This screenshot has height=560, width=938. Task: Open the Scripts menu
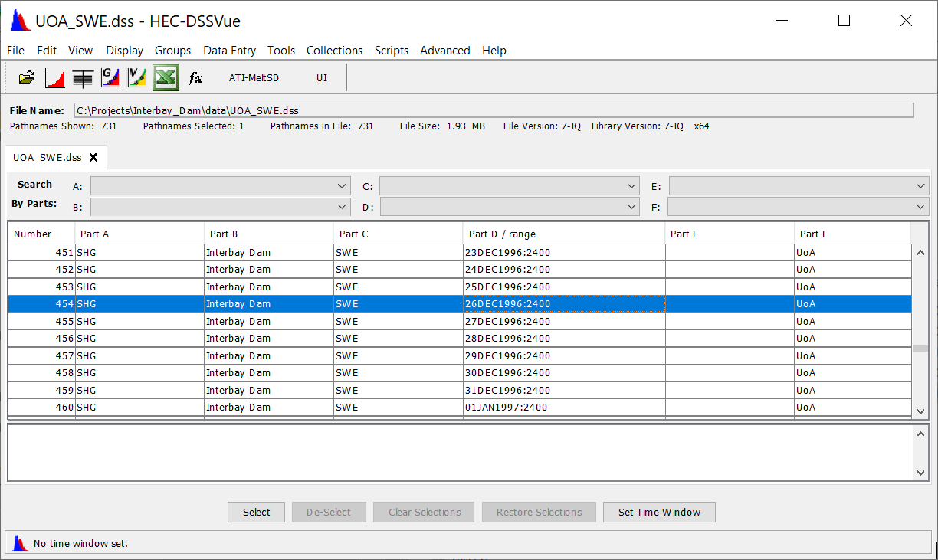(x=392, y=51)
